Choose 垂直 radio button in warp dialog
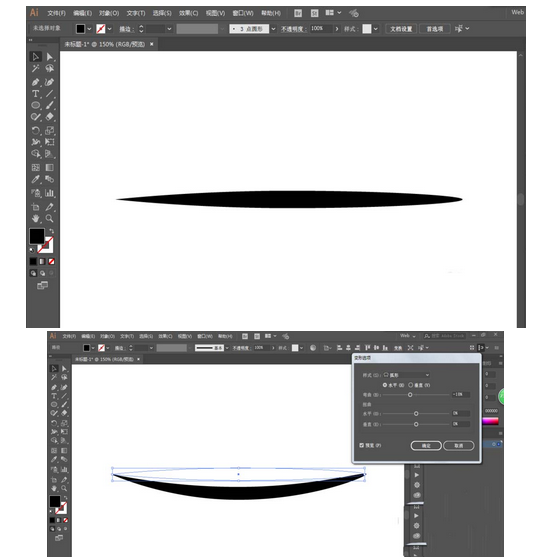Screen dimensions: 533x560 pos(410,385)
